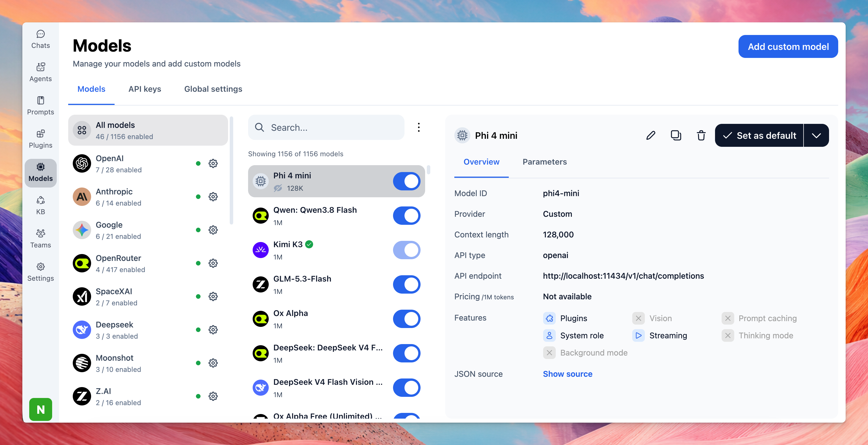Toggle the Phi 4 mini model switch
This screenshot has height=445, width=868.
(407, 181)
